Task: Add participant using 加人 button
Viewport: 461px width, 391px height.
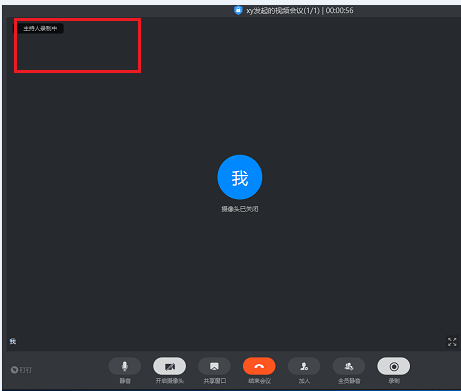Action: click(304, 366)
